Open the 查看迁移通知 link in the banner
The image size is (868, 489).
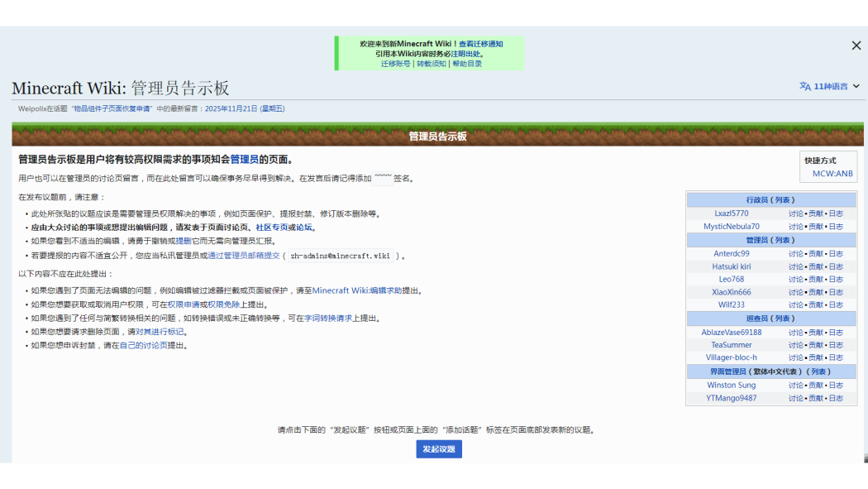click(x=480, y=44)
